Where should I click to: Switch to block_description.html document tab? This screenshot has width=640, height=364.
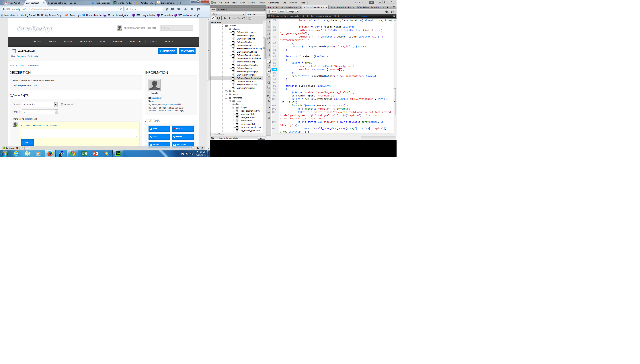[x=340, y=7]
